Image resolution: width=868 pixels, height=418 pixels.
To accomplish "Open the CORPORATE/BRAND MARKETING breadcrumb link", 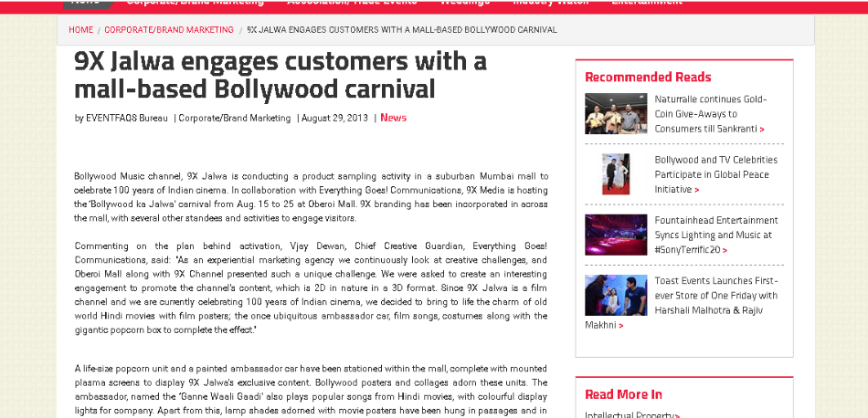I will tap(169, 30).
